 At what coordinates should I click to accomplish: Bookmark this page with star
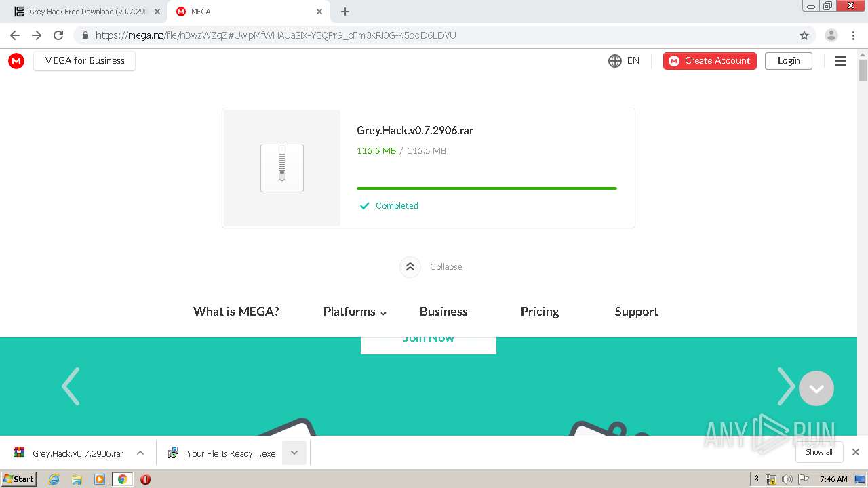click(804, 35)
